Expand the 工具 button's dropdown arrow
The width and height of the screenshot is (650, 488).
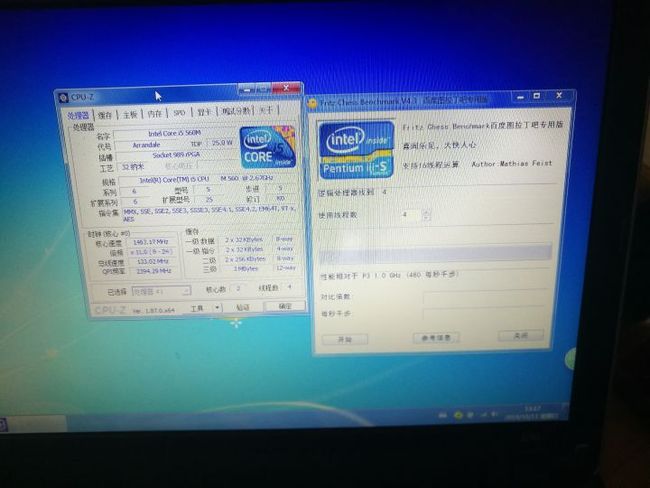[217, 308]
